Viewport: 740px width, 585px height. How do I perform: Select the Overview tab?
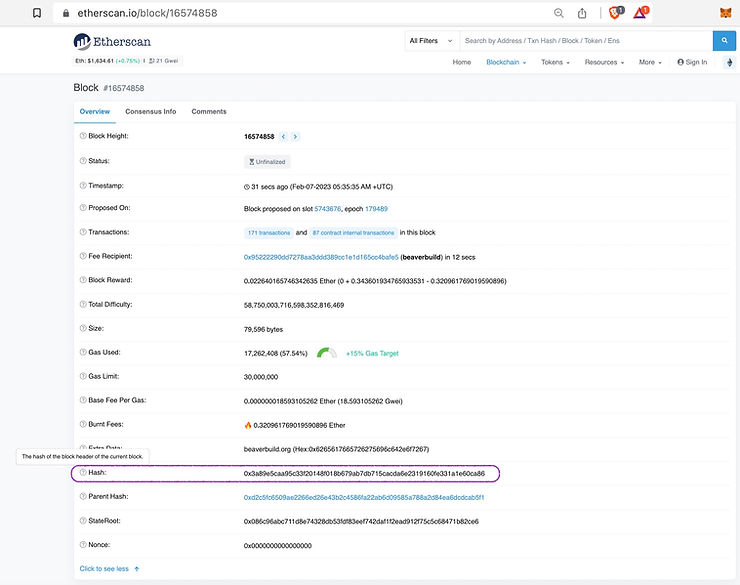(95, 112)
